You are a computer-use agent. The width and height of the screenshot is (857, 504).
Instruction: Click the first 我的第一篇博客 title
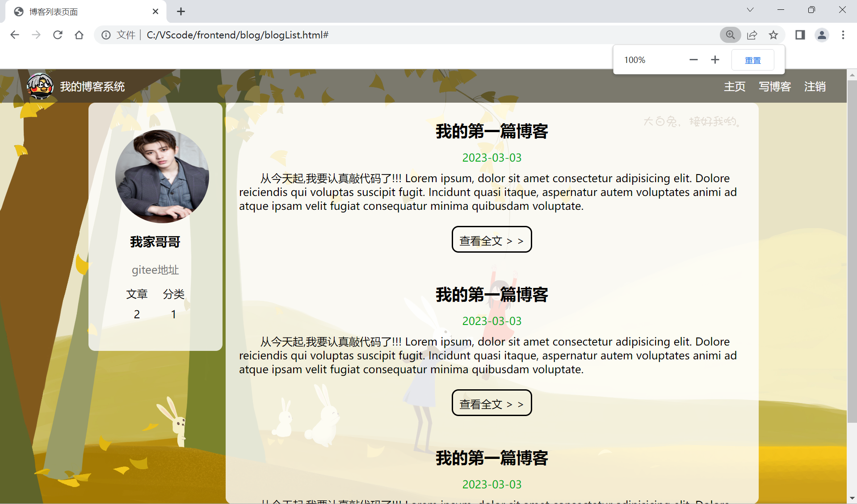pyautogui.click(x=492, y=132)
